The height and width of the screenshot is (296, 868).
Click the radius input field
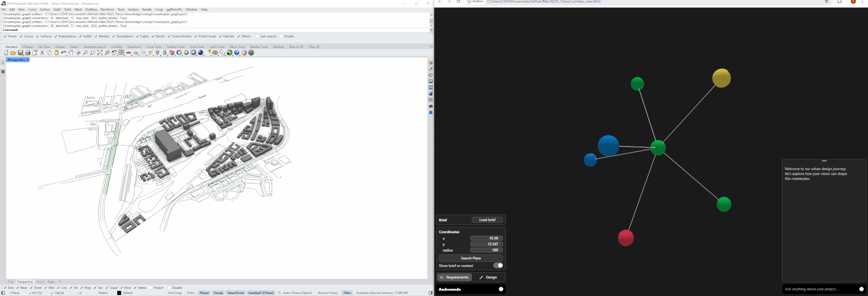[486, 250]
